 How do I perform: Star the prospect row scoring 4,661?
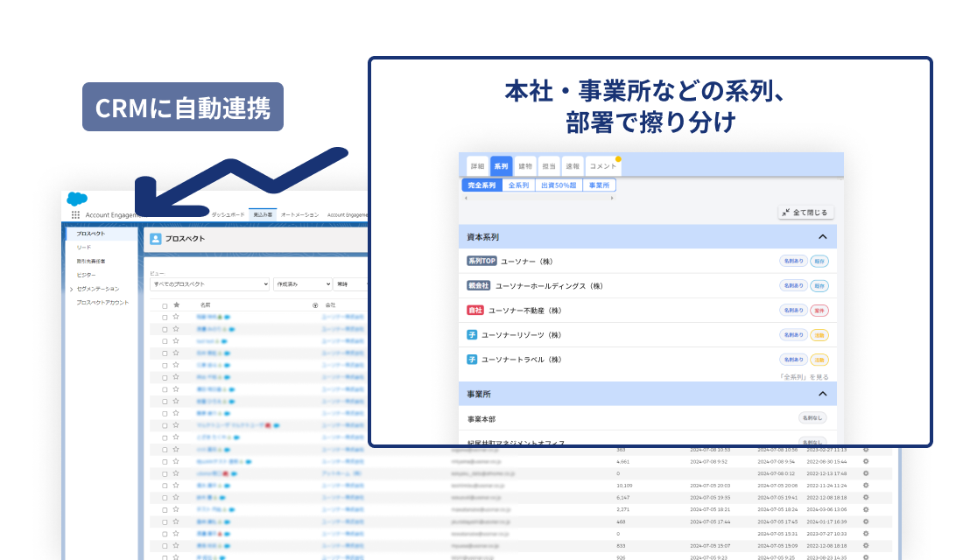176,461
